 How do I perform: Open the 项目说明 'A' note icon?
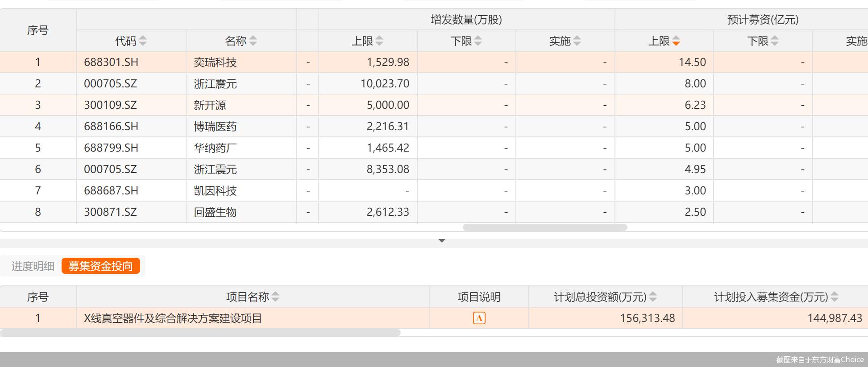(x=479, y=318)
